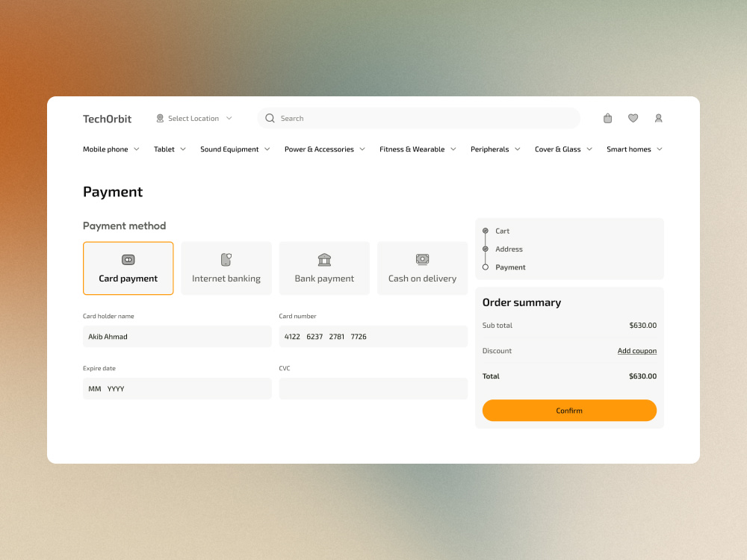Expand Smart homes chevron
Screen dimensions: 747x560
pos(660,149)
